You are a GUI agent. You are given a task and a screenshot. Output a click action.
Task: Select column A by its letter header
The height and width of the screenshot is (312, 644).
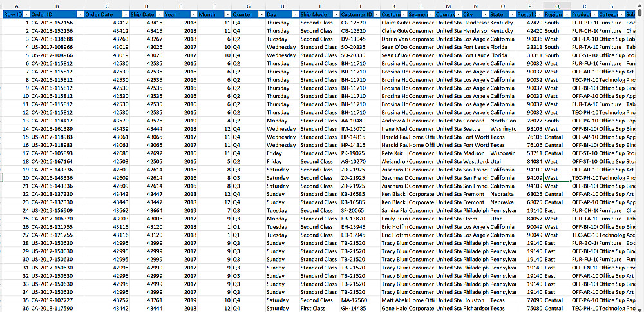[x=17, y=6]
